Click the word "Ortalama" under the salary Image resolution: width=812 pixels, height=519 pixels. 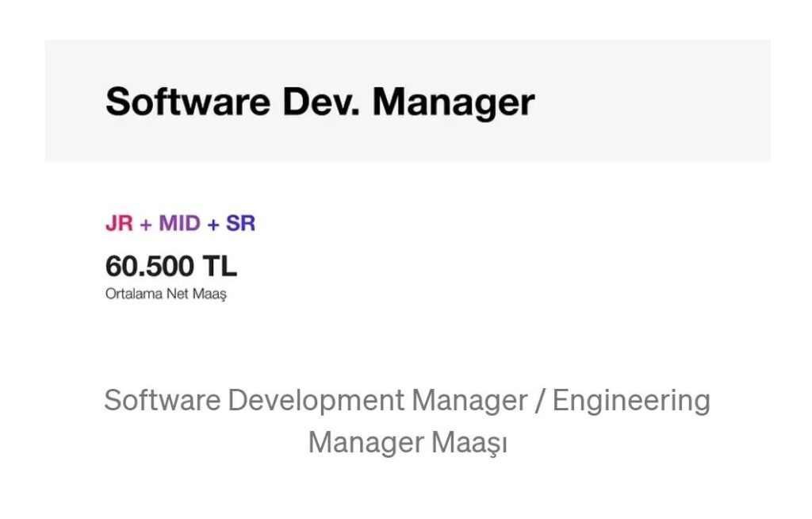(133, 294)
